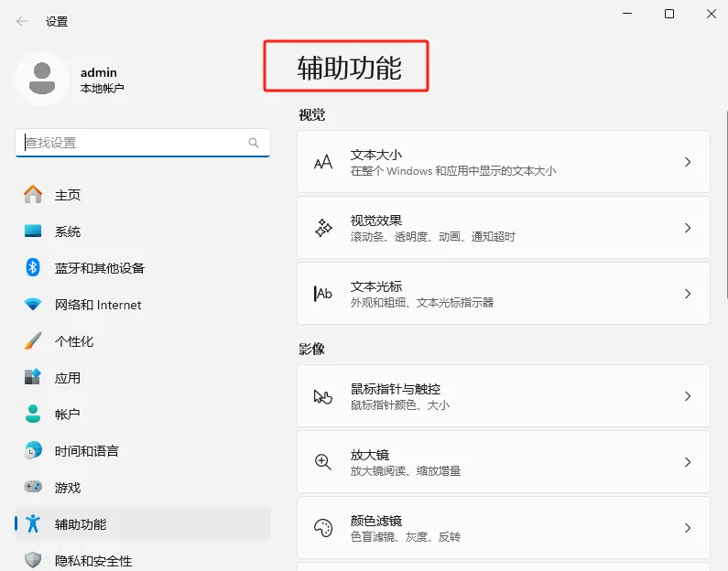The height and width of the screenshot is (571, 728).
Task: Click the 游戏 gamepad icon
Action: pyautogui.click(x=33, y=487)
